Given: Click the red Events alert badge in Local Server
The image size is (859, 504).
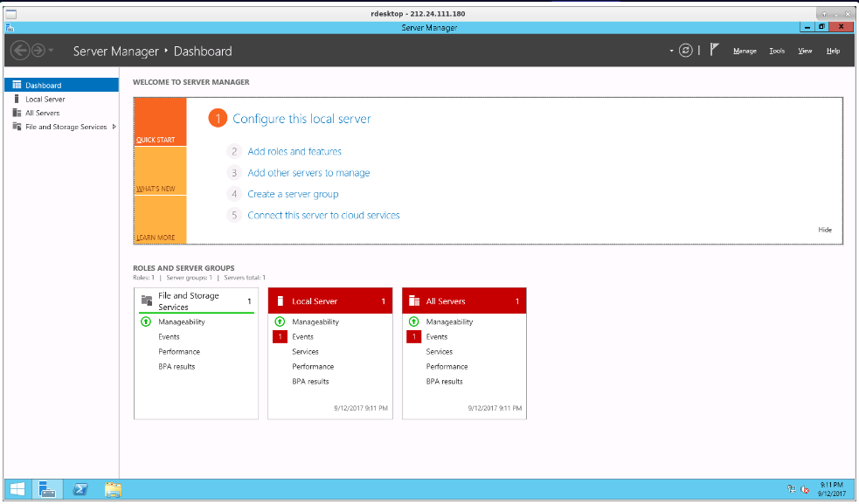Looking at the screenshot, I should (280, 336).
